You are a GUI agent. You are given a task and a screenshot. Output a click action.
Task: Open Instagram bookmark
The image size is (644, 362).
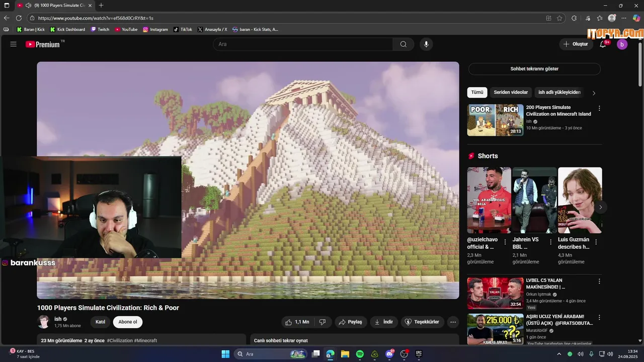coord(155,30)
